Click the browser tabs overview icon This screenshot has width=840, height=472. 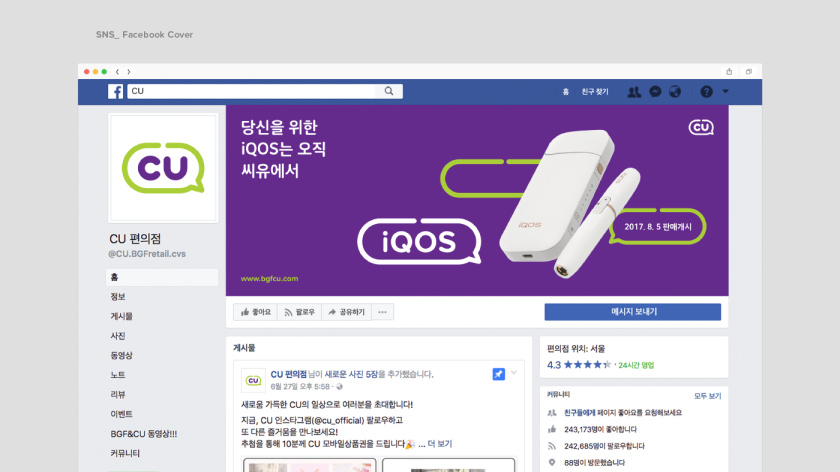coord(749,71)
